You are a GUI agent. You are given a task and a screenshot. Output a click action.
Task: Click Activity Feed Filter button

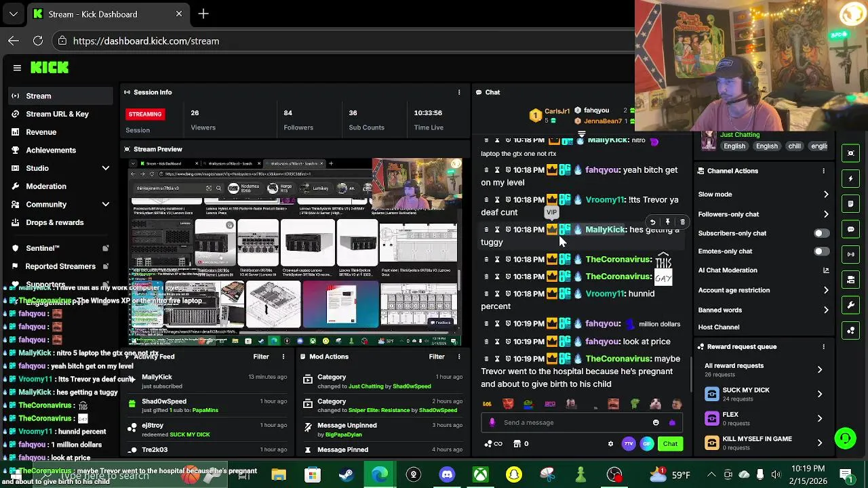point(261,357)
